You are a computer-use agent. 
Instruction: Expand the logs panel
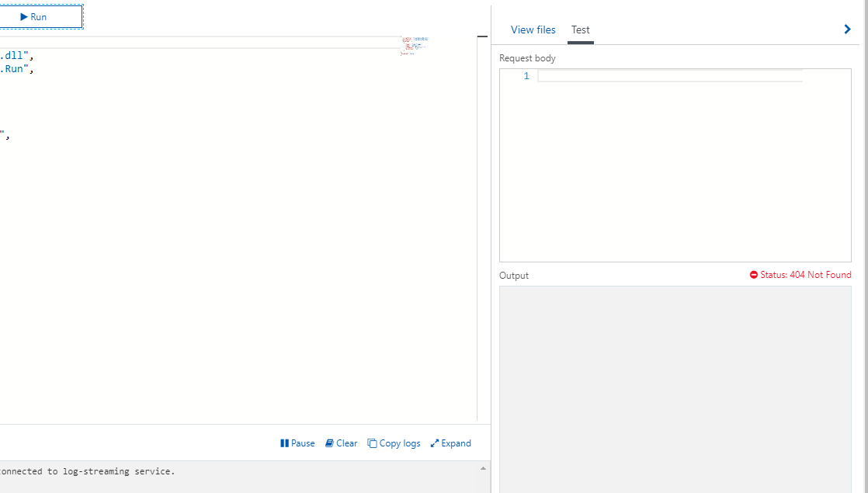(451, 443)
